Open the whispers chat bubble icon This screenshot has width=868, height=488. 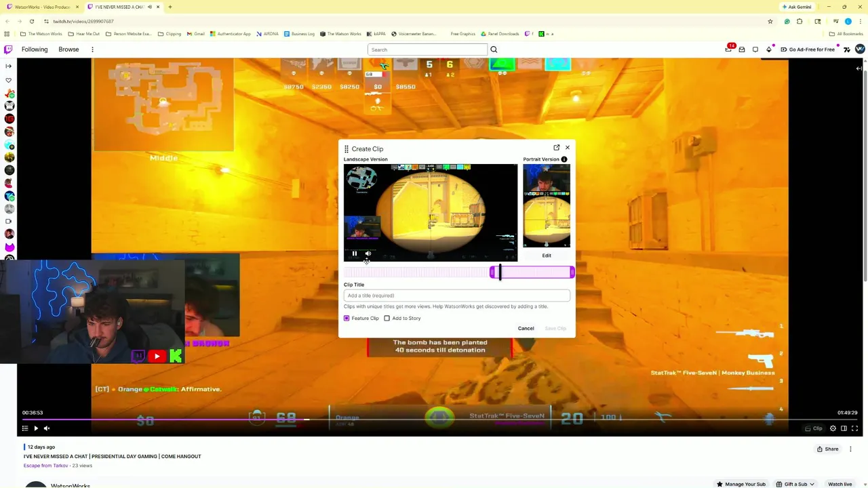click(x=755, y=49)
